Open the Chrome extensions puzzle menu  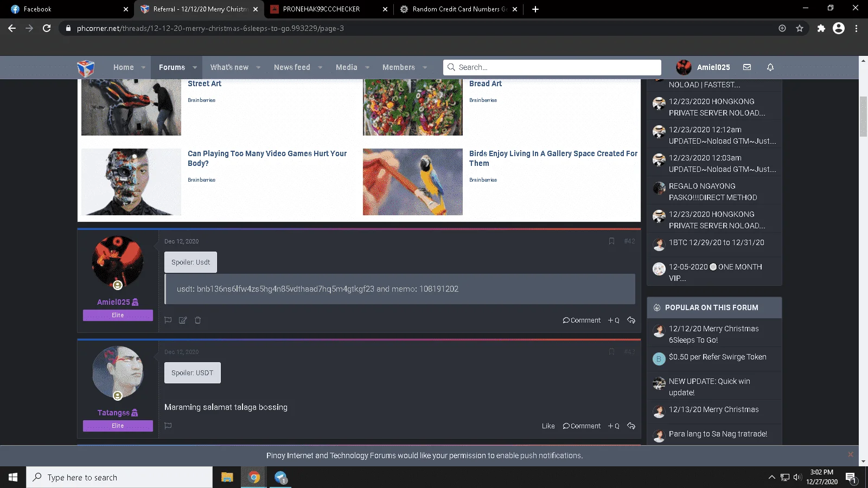pos(821,28)
